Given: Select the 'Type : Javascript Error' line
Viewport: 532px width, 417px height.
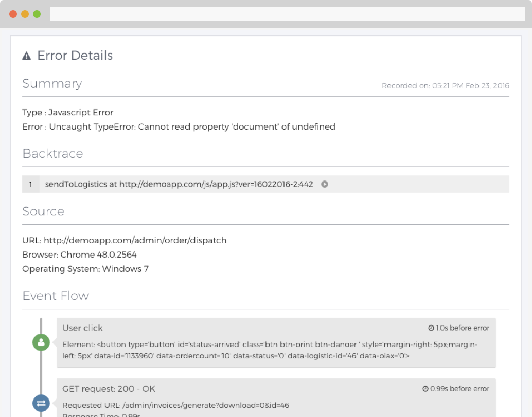Looking at the screenshot, I should pos(67,112).
